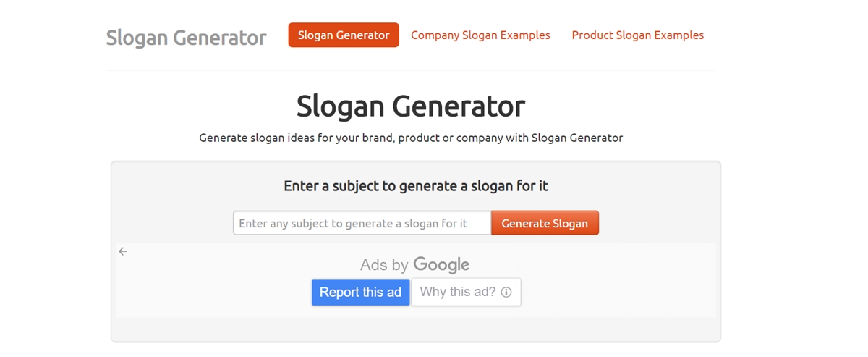Click the Generate slogan ideas subtitle text
Image resolution: width=868 pixels, height=357 pixels.
(x=410, y=138)
